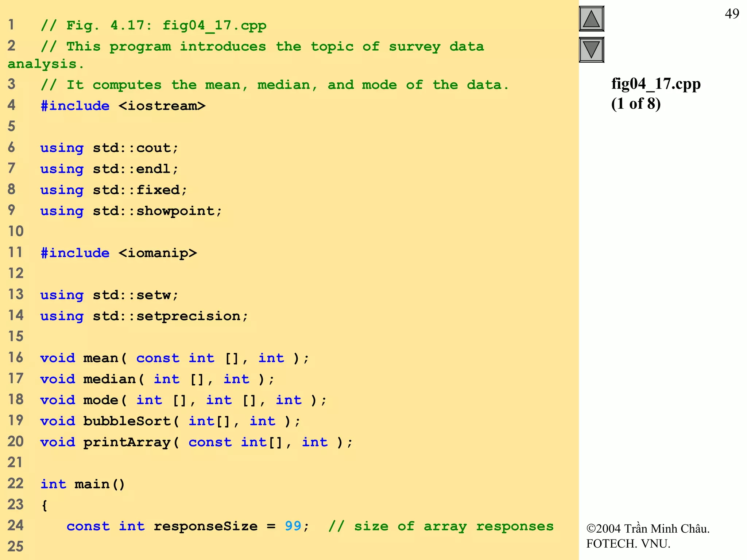Click 'responseSize' in the const declaration
This screenshot has height=560, width=747.
206,526
